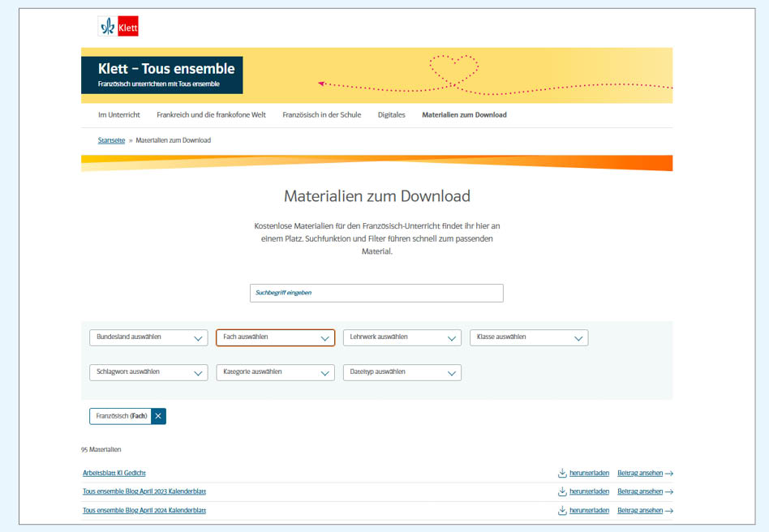Open the Kategorie auswählen dropdown

(x=275, y=373)
